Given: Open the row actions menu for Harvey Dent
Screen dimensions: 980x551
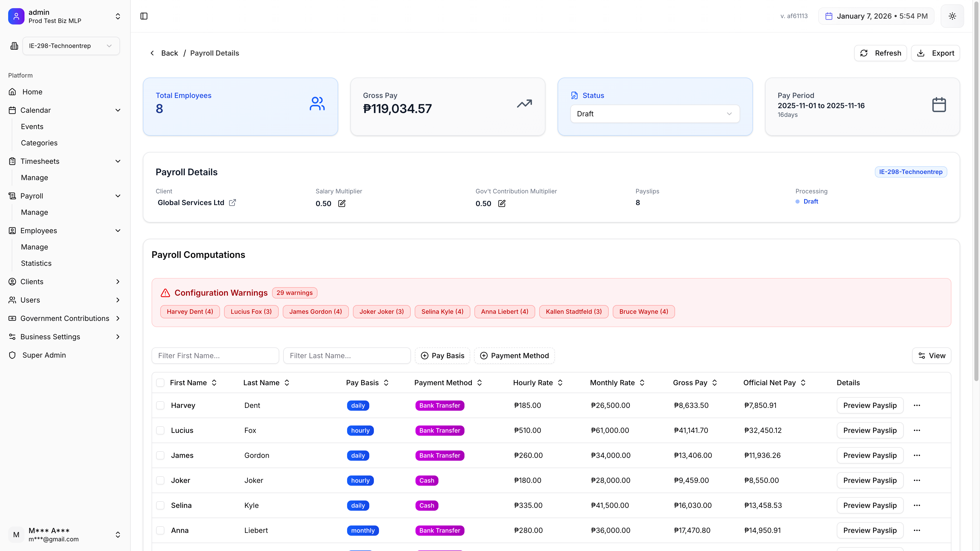Looking at the screenshot, I should tap(917, 405).
